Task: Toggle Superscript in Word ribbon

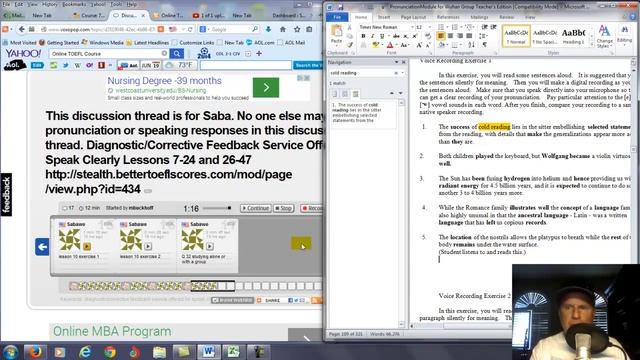Action: click(x=414, y=36)
